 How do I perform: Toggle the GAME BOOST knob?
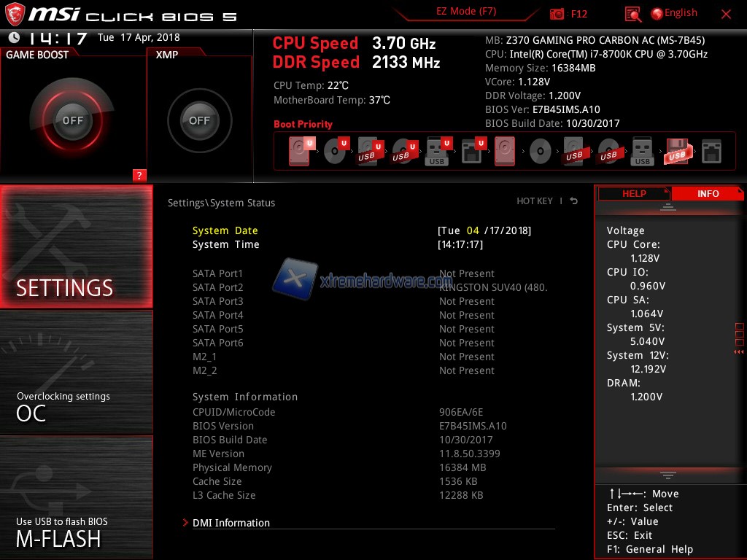[x=72, y=120]
